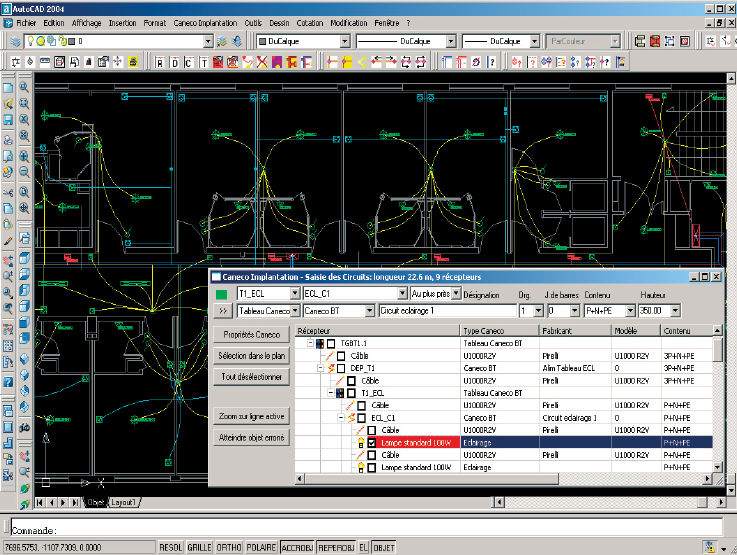Click the lightning icon on the DEP_T1 row
The width and height of the screenshot is (737, 555).
click(331, 368)
